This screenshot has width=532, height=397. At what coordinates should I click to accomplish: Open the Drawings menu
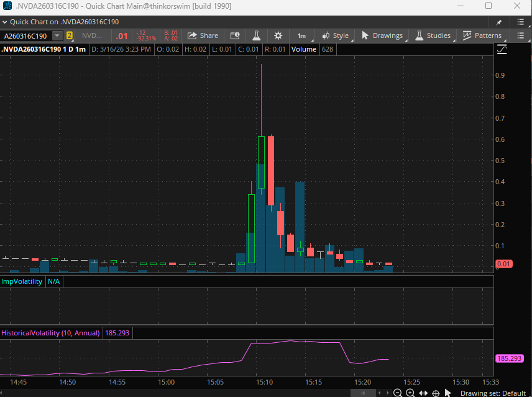tap(382, 35)
